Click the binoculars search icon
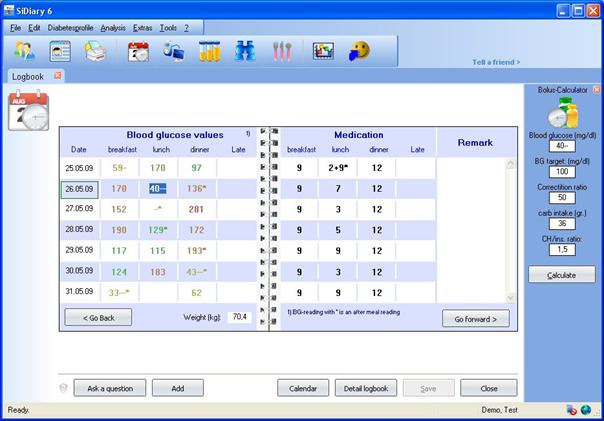The height and width of the screenshot is (421, 604). pos(246,51)
